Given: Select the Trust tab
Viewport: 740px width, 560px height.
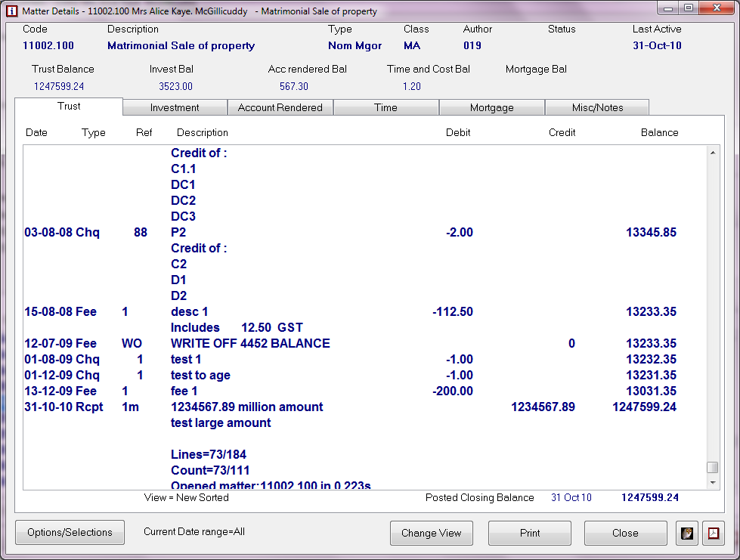Looking at the screenshot, I should pos(69,107).
